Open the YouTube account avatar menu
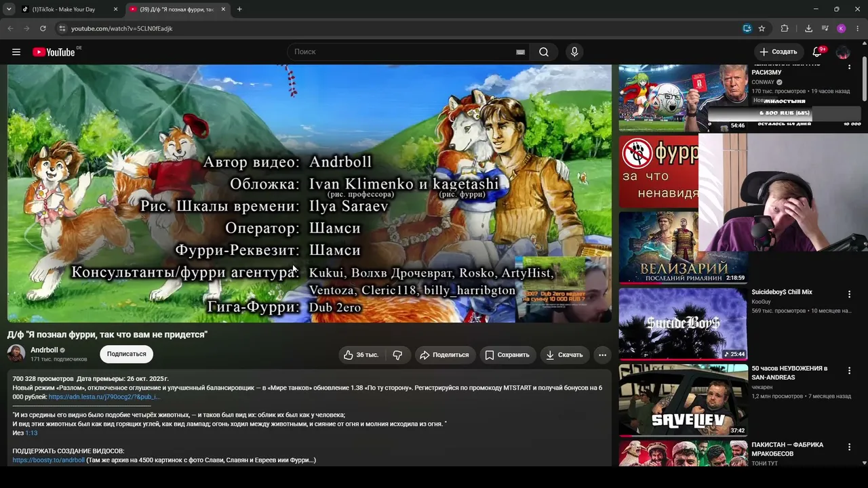The image size is (868, 488). 843,52
